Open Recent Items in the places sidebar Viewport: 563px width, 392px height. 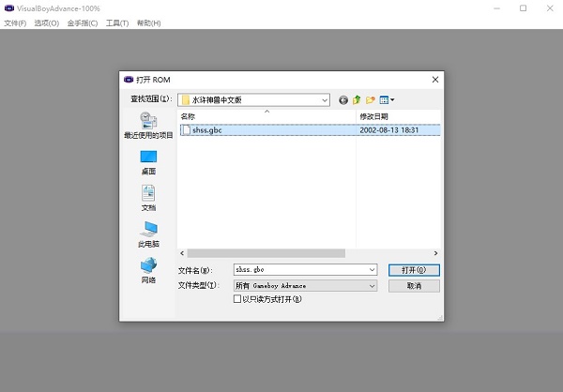tap(148, 126)
